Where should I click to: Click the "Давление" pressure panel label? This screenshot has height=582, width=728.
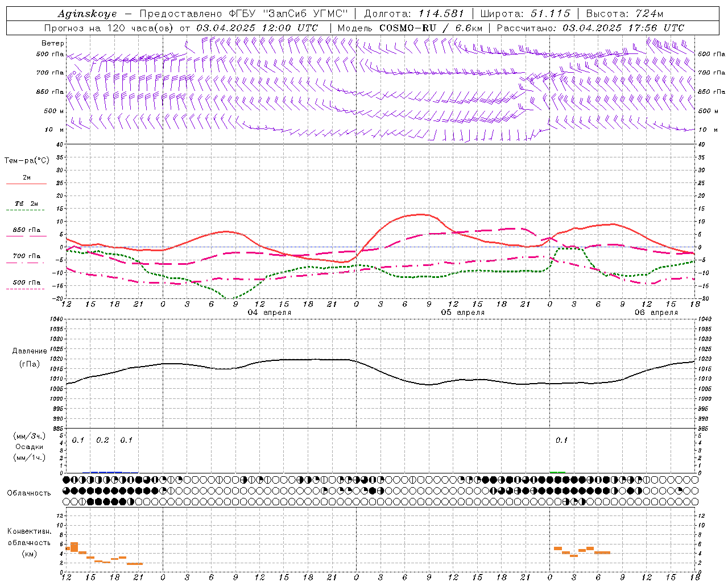click(x=30, y=351)
